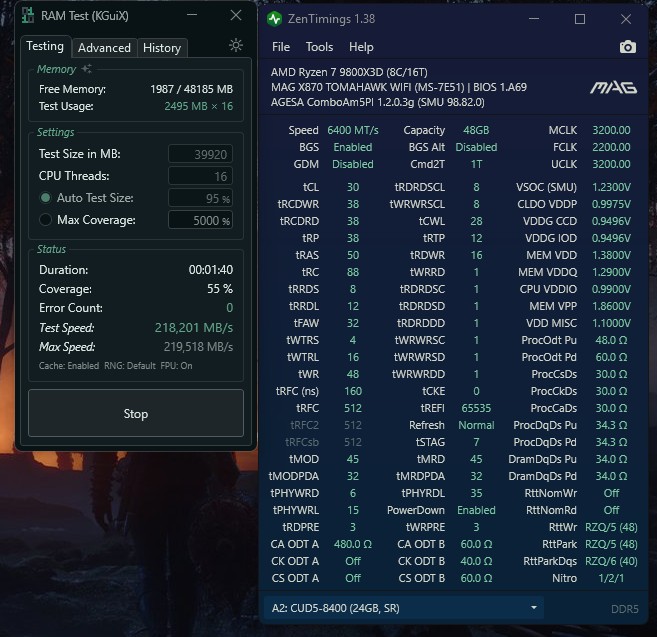The width and height of the screenshot is (657, 637).
Task: Open the A2: CUD5-8400 module dropdown
Action: click(x=404, y=608)
